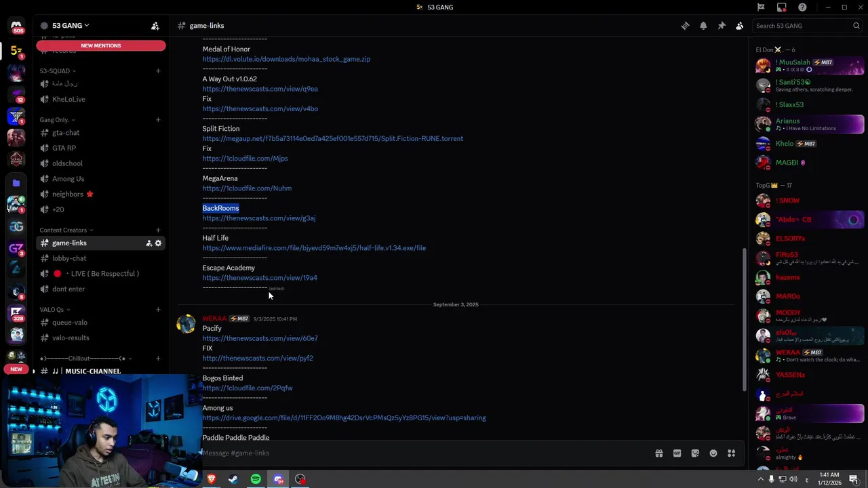Viewport: 868px width, 488px height.
Task: Open Among us Google Drive link
Action: (x=344, y=418)
